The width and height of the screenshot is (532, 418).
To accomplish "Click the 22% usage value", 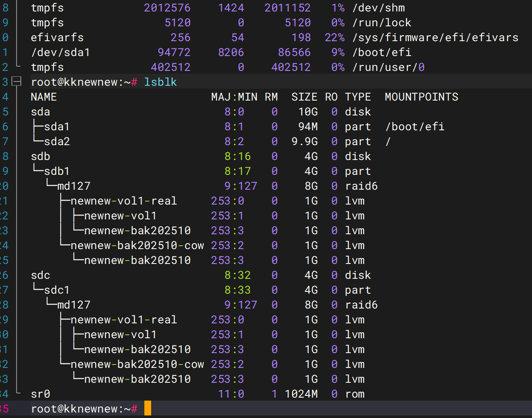I will tap(335, 37).
